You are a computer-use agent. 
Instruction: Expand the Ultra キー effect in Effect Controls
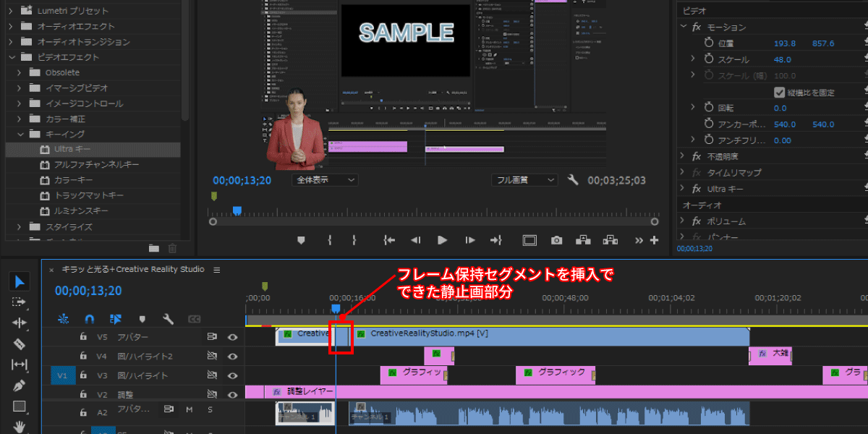tap(684, 189)
